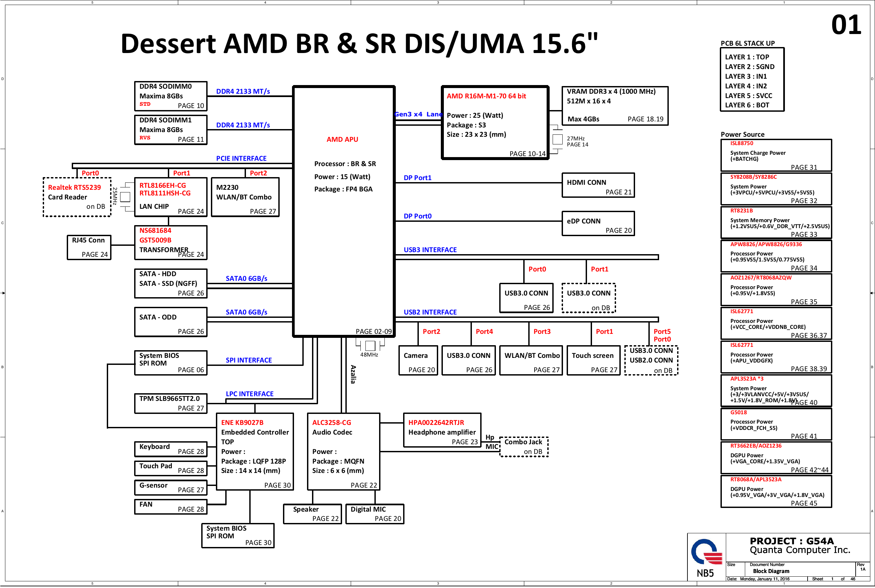Image resolution: width=875 pixels, height=588 pixels.
Task: Select AMD R16M-M1-70 64 bit GPU label
Action: tap(486, 96)
